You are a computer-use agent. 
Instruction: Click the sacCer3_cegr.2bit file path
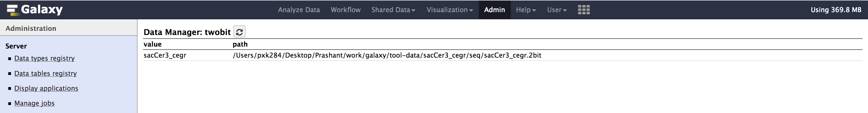[x=387, y=55]
